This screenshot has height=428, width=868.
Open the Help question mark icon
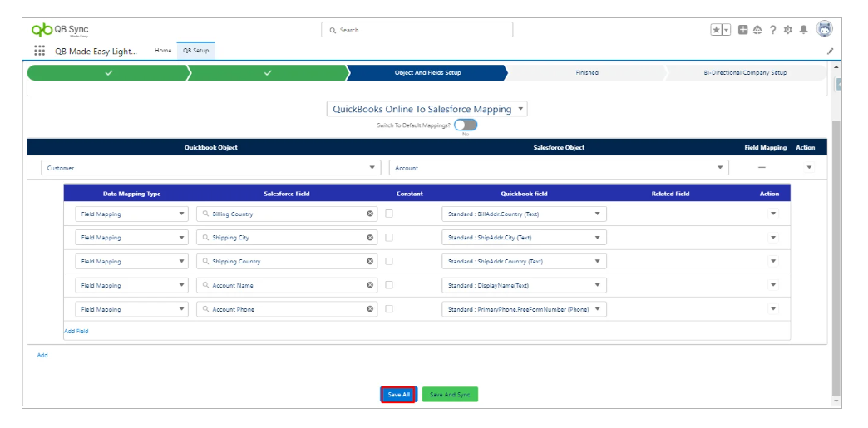[772, 30]
